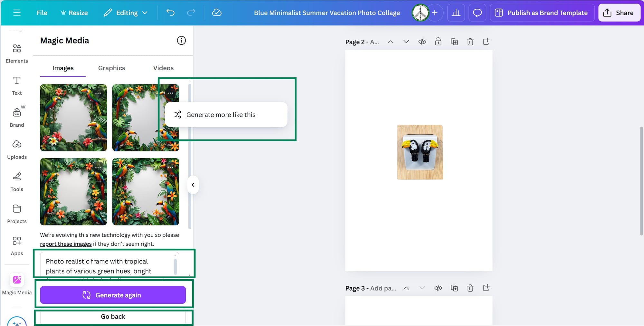
Task: Open the Editing mode dropdown
Action: [126, 13]
